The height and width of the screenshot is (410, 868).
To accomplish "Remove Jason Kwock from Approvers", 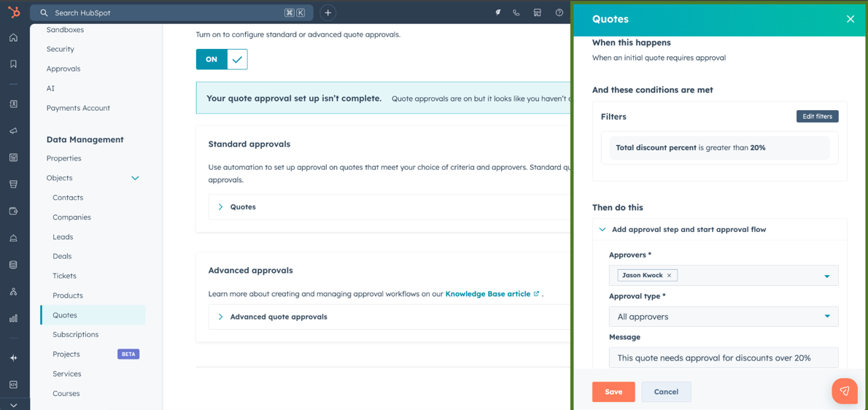I will coord(670,276).
